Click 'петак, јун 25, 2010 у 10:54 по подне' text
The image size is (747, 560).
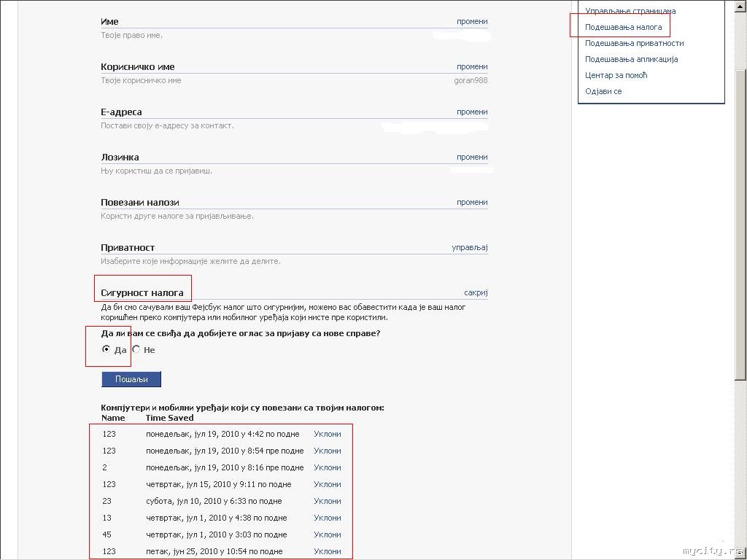pyautogui.click(x=214, y=551)
